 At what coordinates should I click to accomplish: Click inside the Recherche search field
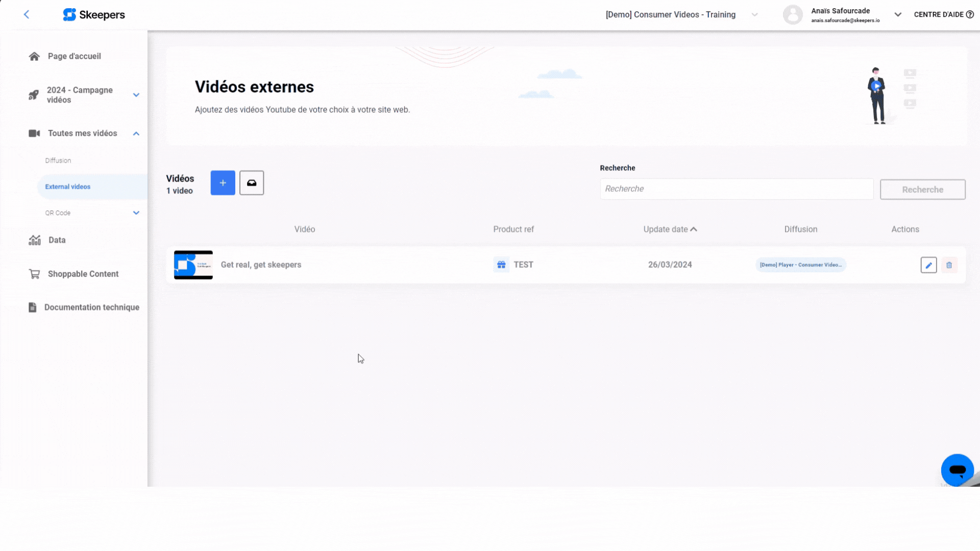pos(737,189)
